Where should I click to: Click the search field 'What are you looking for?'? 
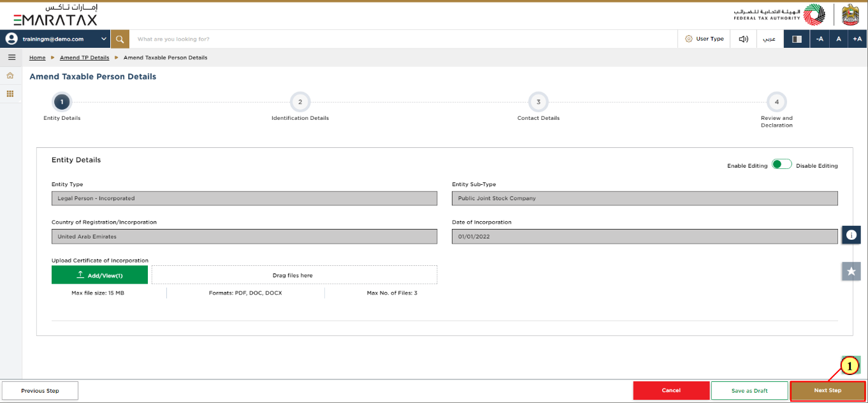click(x=403, y=39)
